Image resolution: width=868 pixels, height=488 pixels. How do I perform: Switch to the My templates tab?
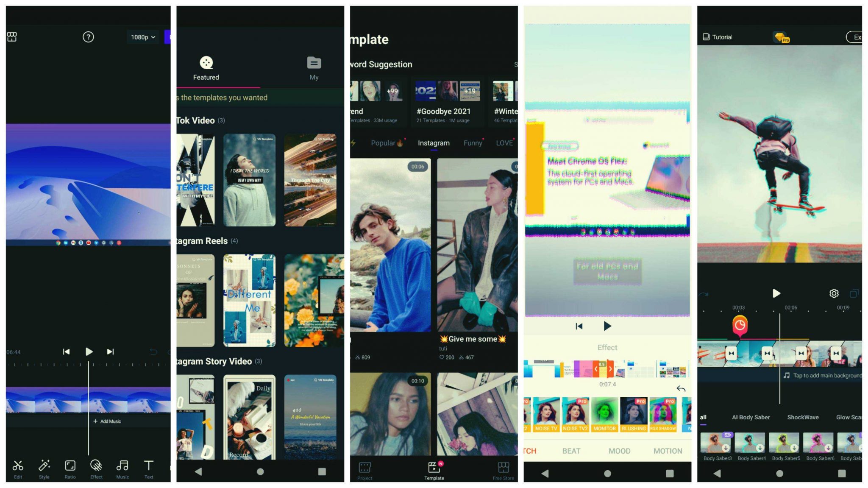pos(314,68)
